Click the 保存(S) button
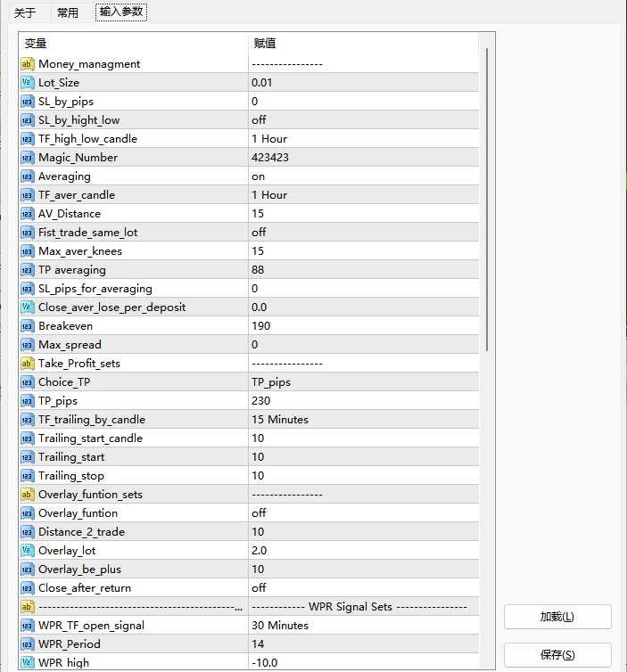627x672 pixels. click(557, 655)
